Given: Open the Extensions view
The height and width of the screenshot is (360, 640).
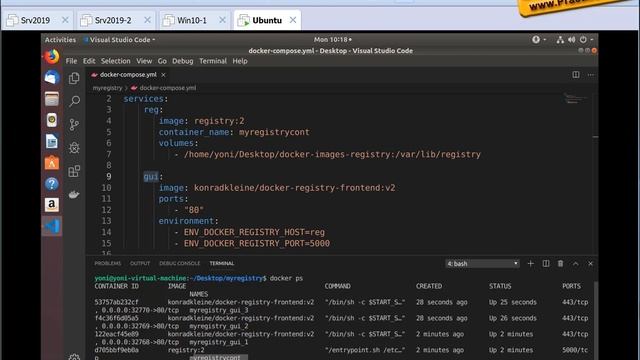Looking at the screenshot, I should pos(74,171).
